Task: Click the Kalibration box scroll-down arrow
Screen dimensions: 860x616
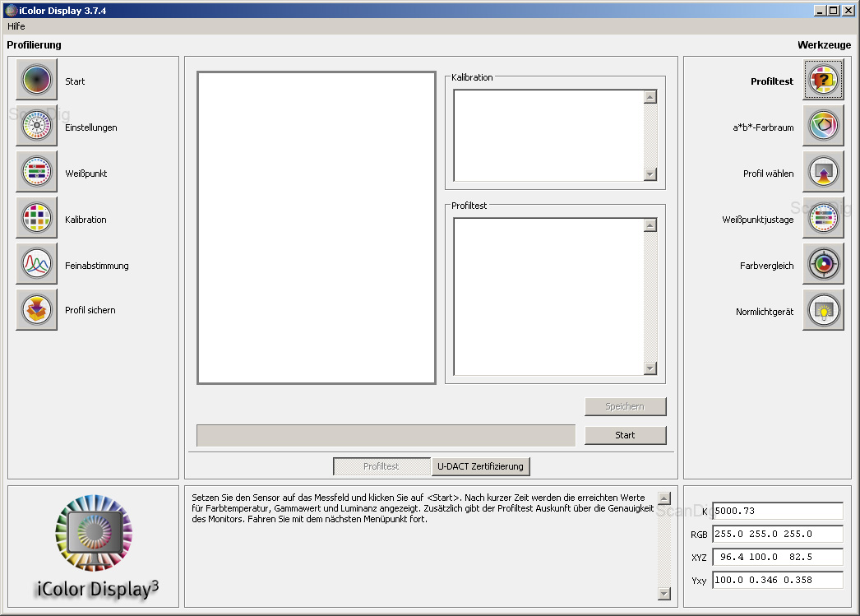Action: point(650,174)
